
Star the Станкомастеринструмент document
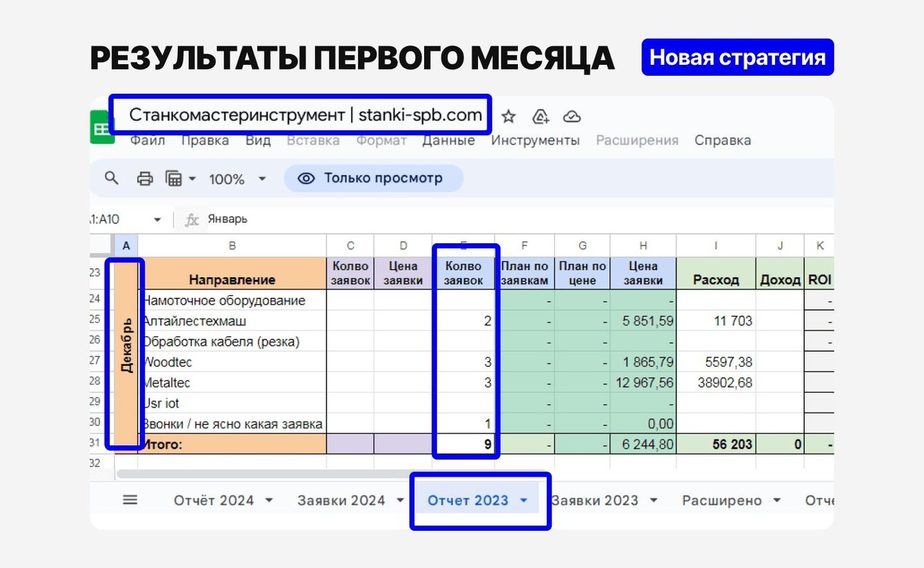pyautogui.click(x=508, y=116)
